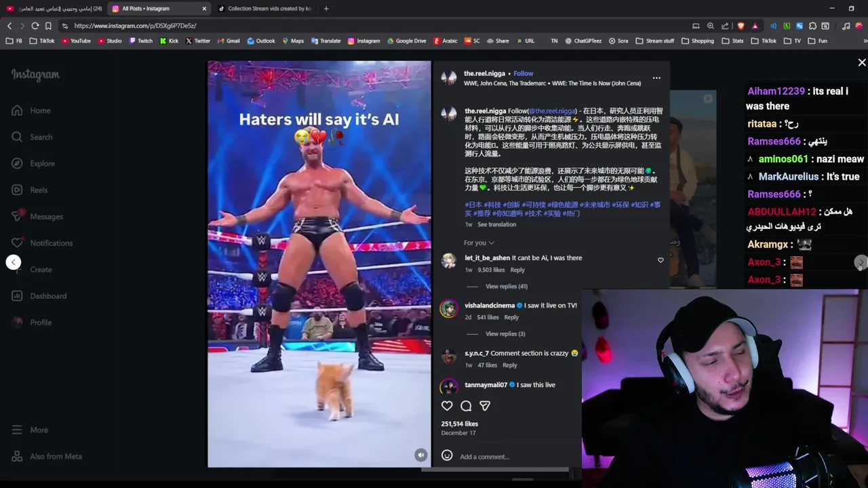Go to Reels in the sidebar
This screenshot has width=868, height=488.
[x=30, y=190]
